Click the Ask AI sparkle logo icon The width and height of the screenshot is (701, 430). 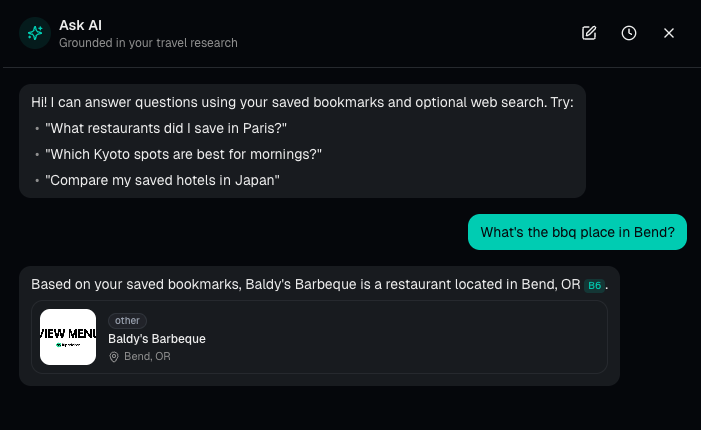pyautogui.click(x=35, y=33)
